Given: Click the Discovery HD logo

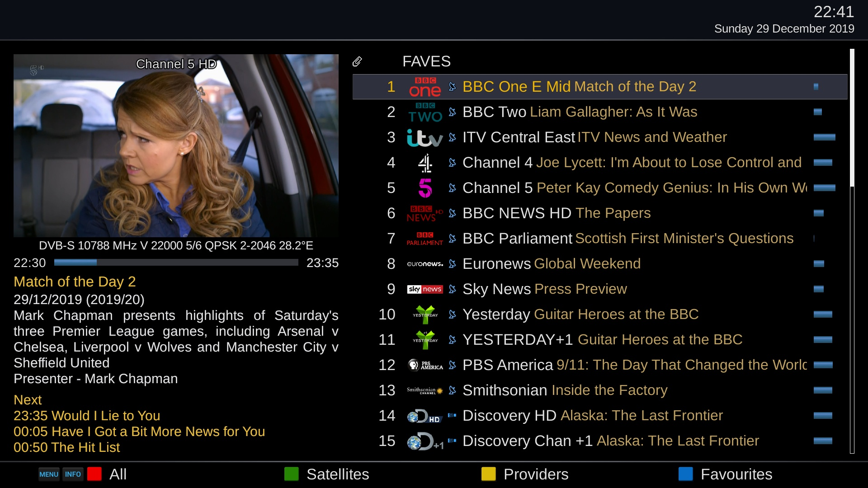Looking at the screenshot, I should click(424, 416).
